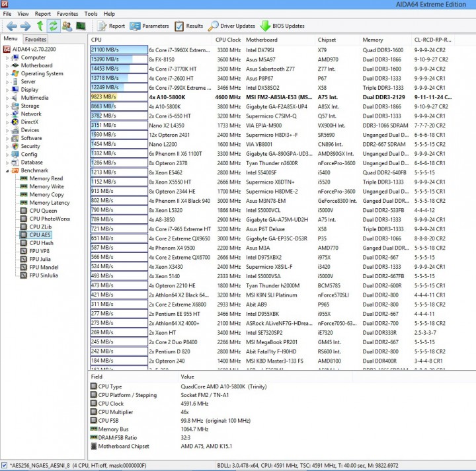This screenshot has width=476, height=471.
Task: Open the File menu
Action: point(7,14)
